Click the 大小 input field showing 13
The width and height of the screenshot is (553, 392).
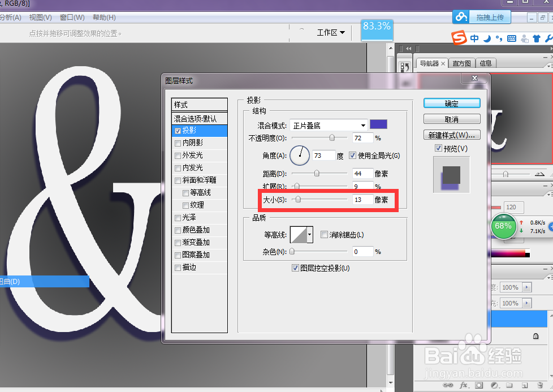coord(362,199)
